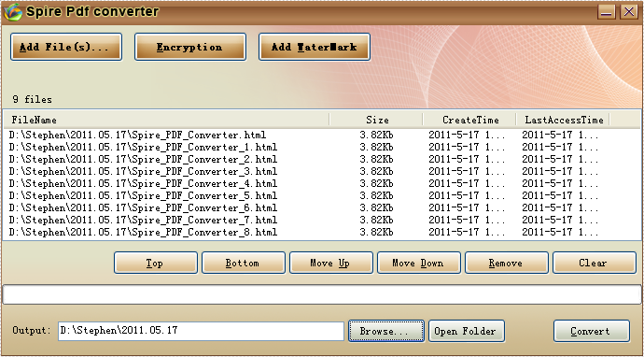Click the 9 files count label
The height and width of the screenshot is (357, 644).
tap(32, 100)
